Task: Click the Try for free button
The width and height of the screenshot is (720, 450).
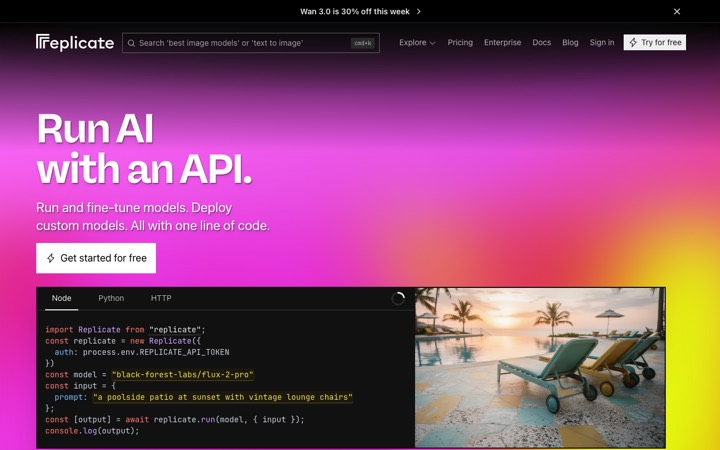Action: [655, 42]
